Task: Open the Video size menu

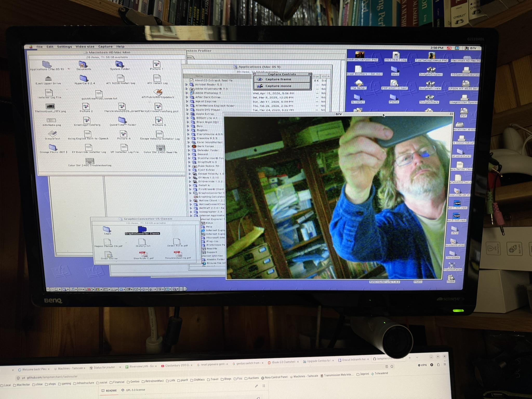Action: [85, 47]
